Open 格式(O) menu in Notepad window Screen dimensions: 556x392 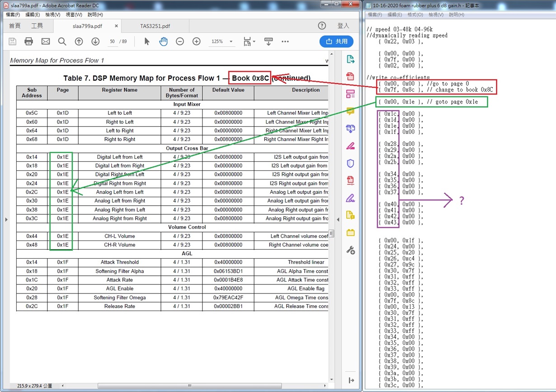pos(415,15)
